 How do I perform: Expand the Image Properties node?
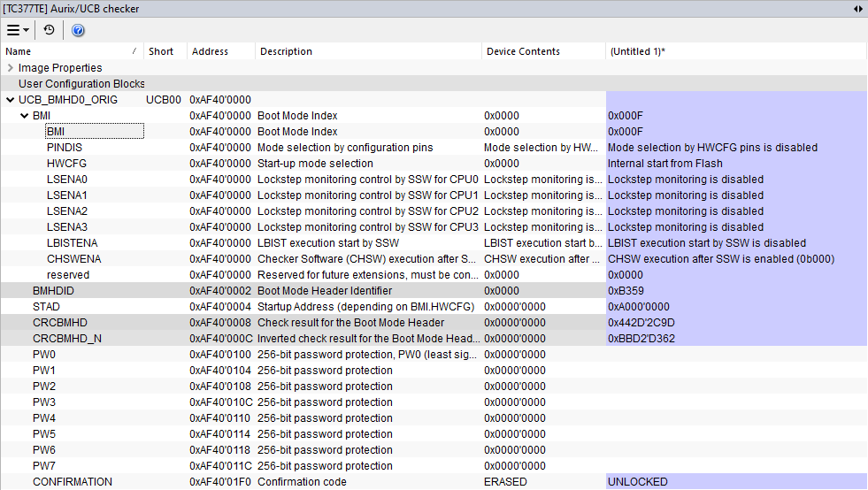pos(10,67)
